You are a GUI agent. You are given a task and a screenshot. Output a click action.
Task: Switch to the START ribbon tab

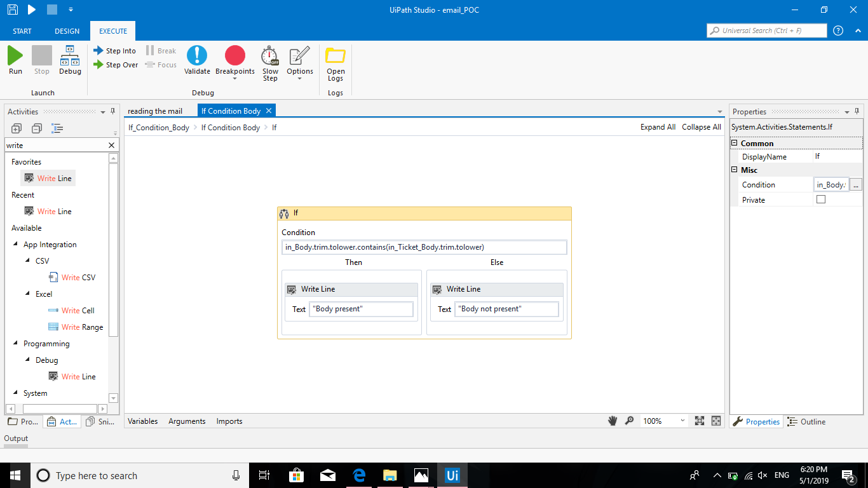22,31
